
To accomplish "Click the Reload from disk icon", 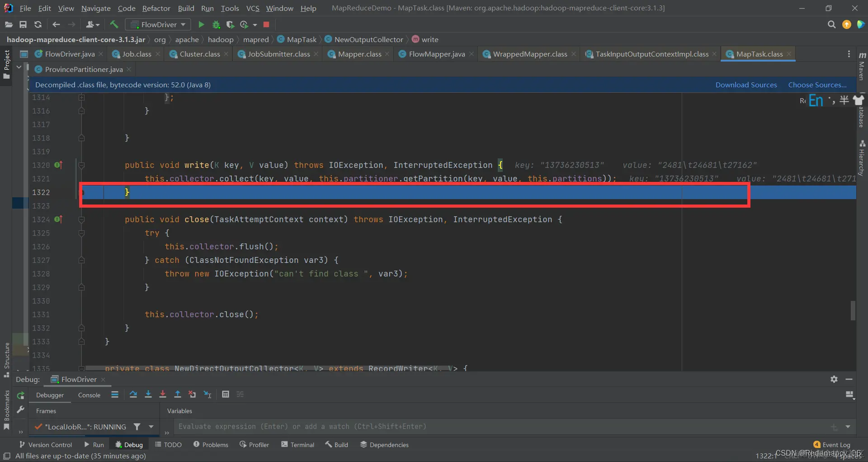I will pyautogui.click(x=38, y=24).
